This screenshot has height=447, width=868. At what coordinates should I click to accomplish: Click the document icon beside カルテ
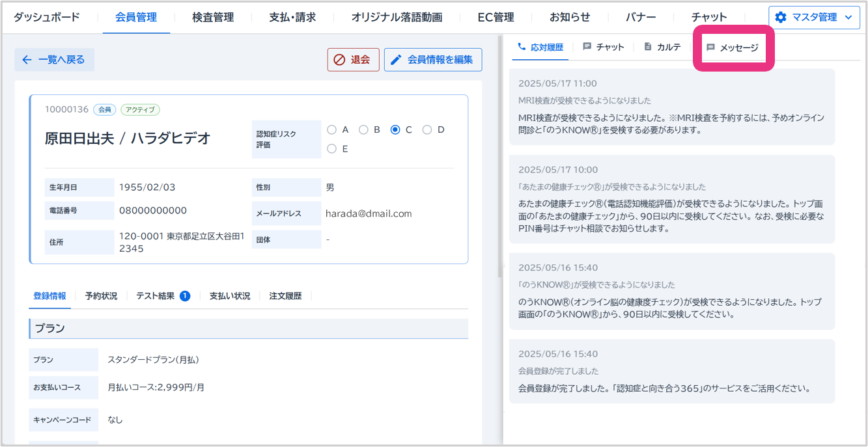(647, 47)
